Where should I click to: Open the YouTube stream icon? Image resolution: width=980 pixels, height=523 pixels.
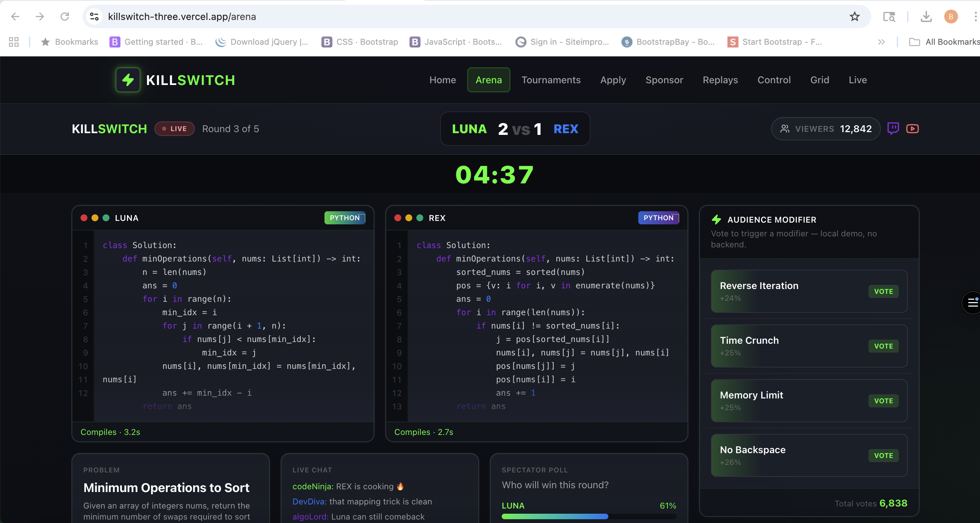coord(912,129)
